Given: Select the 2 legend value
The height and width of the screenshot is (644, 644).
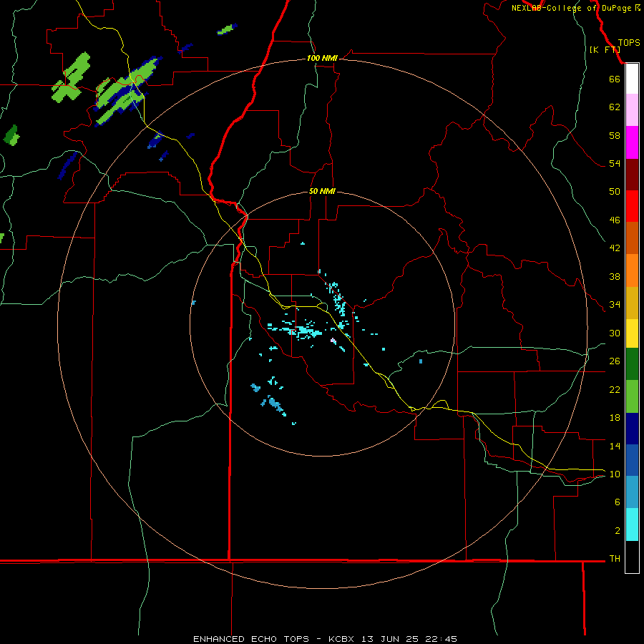Looking at the screenshot, I should tap(618, 531).
